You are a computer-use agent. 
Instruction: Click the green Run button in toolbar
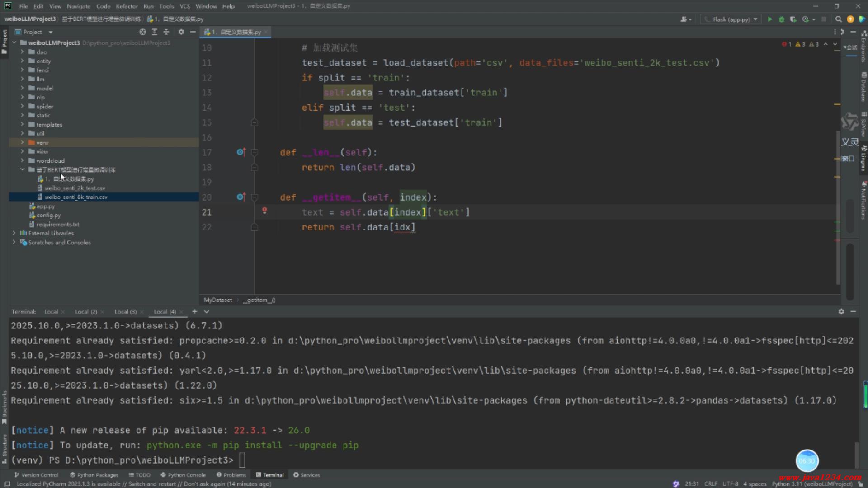click(770, 19)
